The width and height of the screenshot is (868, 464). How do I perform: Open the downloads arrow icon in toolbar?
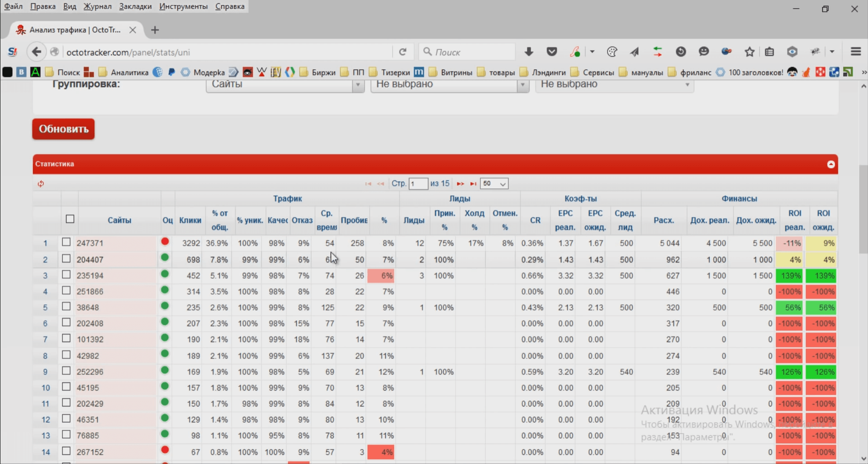coord(529,52)
